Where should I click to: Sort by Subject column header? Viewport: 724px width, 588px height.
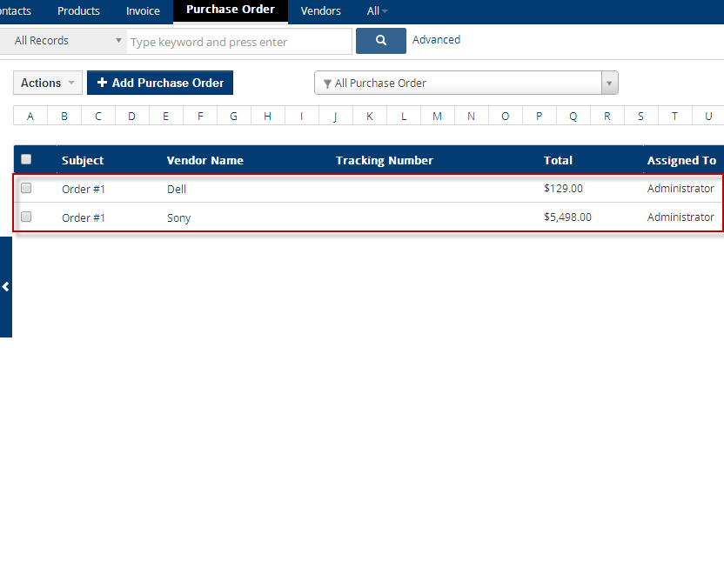83,160
